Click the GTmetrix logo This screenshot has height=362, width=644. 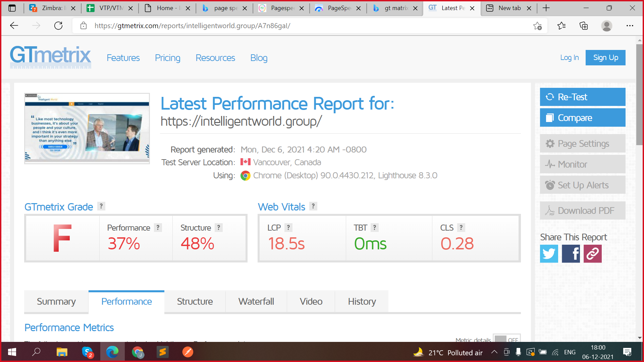pos(50,57)
